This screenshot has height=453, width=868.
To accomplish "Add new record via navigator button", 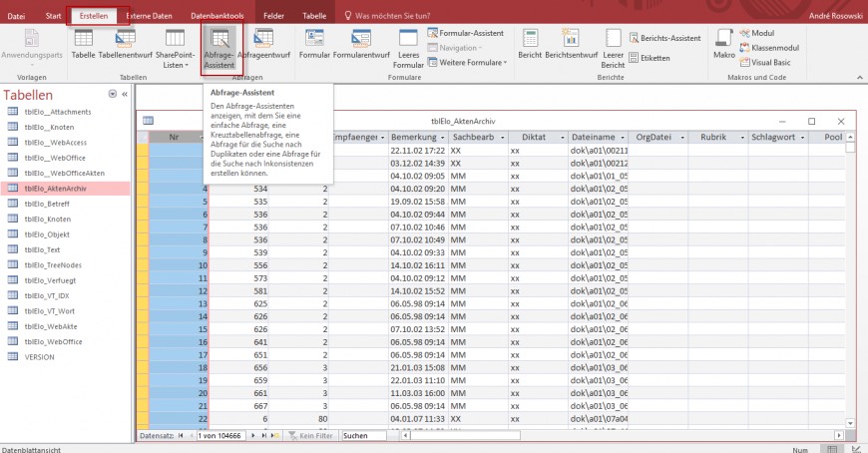I will [x=275, y=436].
